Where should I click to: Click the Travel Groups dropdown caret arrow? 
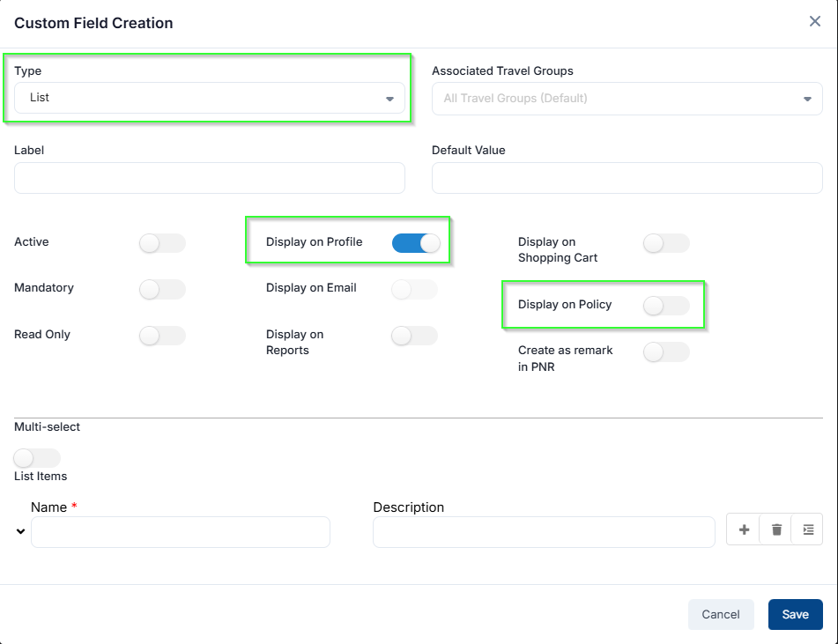807,99
